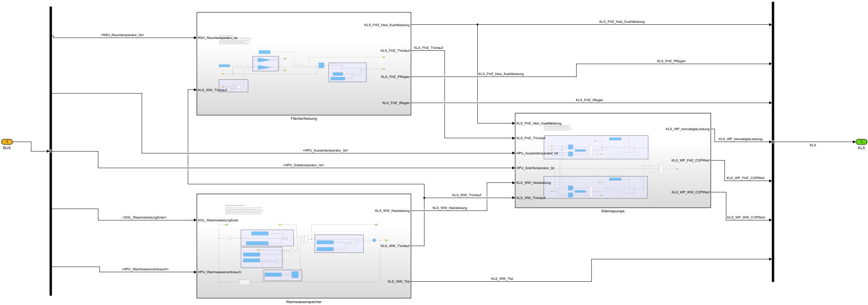Select the KLS_WW_TIst signal line label

pyautogui.click(x=502, y=279)
